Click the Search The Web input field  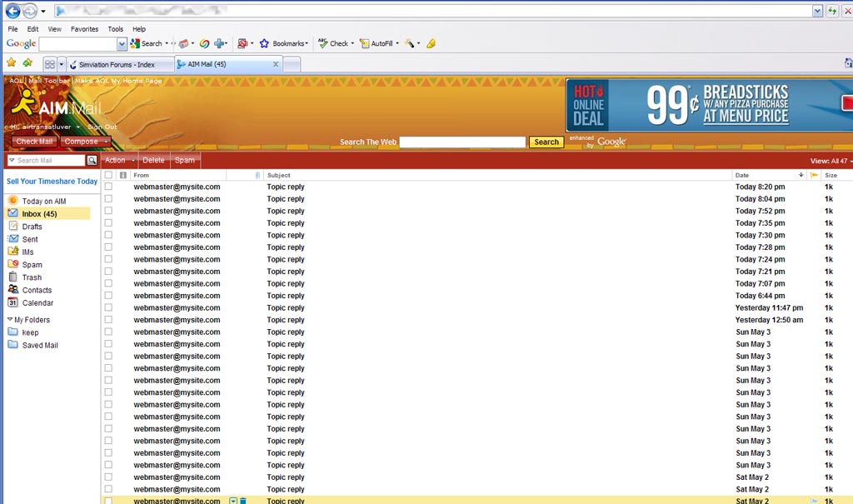(462, 142)
